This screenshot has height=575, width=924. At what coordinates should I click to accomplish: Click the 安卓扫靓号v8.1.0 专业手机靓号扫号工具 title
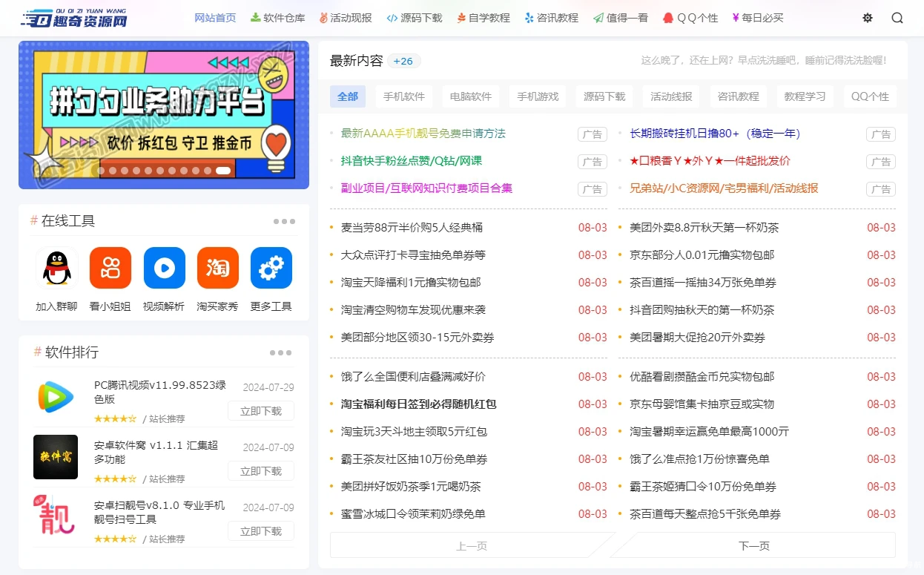[x=159, y=513]
